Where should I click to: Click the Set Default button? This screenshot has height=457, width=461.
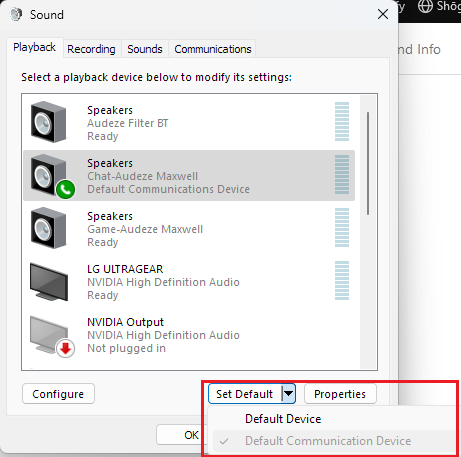[245, 394]
